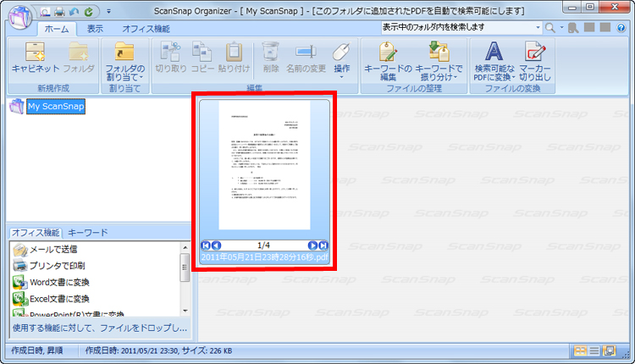Switch to the ホーム ribbon tab

point(56,29)
